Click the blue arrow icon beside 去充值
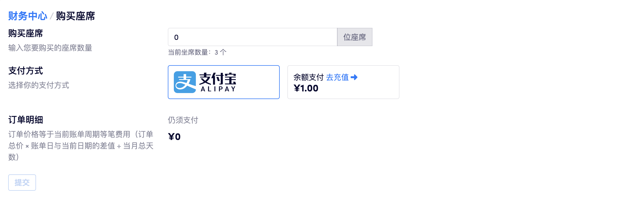 point(354,77)
